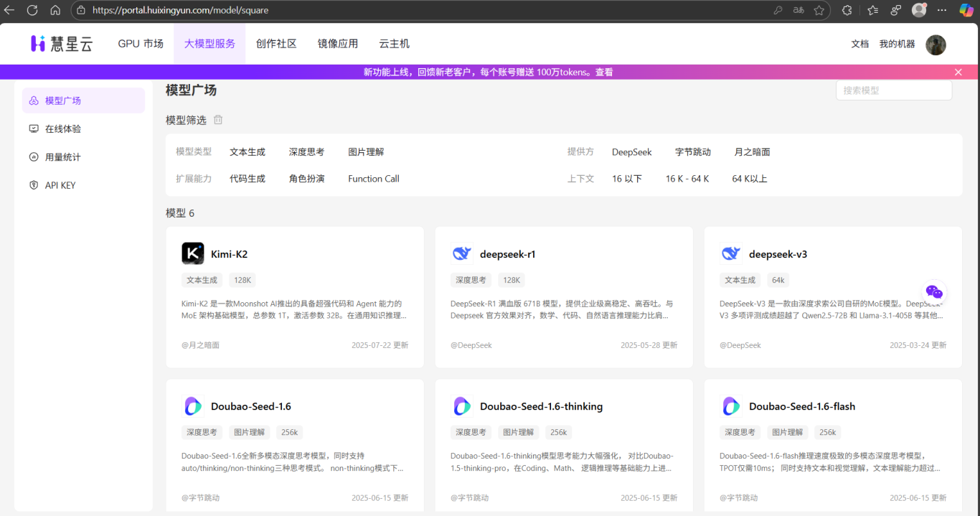Filter by 代码生成 capability
Image resolution: width=980 pixels, height=516 pixels.
(x=248, y=179)
